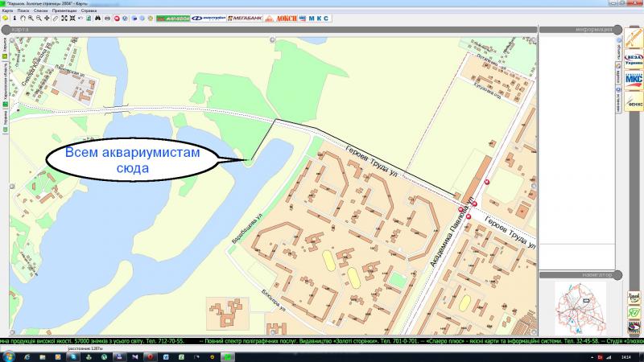Open Windows Start button on taskbar

point(8,355)
